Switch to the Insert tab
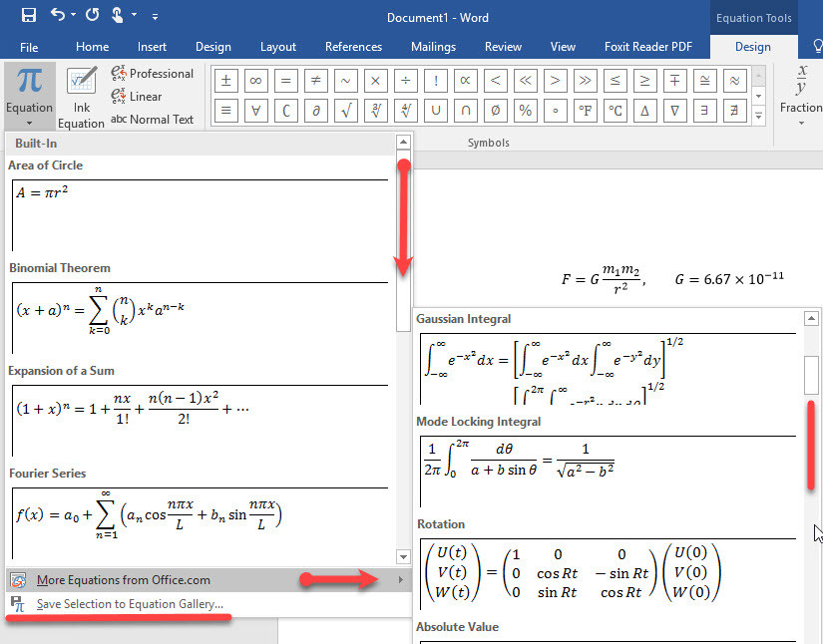The image size is (823, 644). pos(152,47)
